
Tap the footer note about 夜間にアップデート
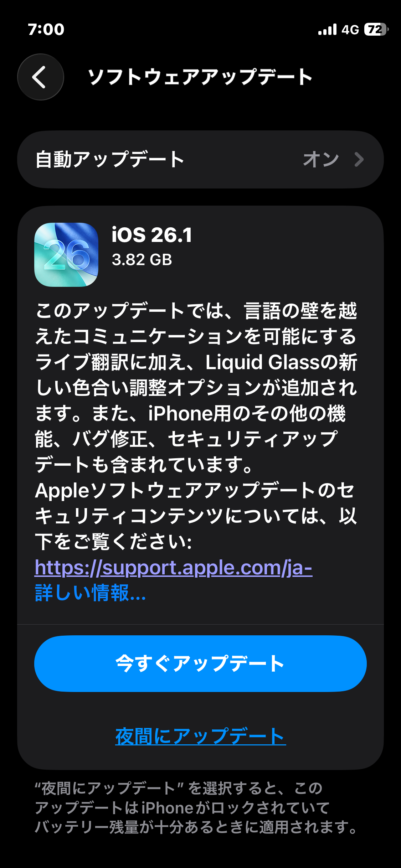pyautogui.click(x=196, y=808)
